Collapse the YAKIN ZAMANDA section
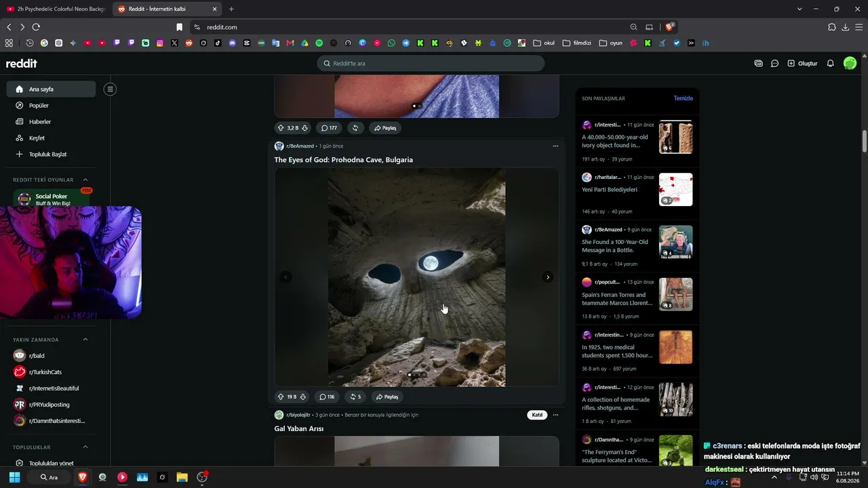 pyautogui.click(x=85, y=340)
